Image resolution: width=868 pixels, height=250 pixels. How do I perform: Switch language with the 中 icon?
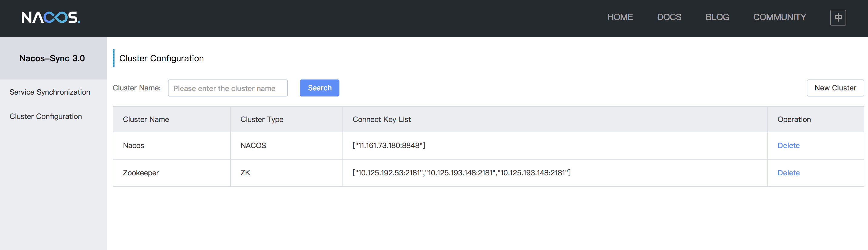pyautogui.click(x=838, y=17)
